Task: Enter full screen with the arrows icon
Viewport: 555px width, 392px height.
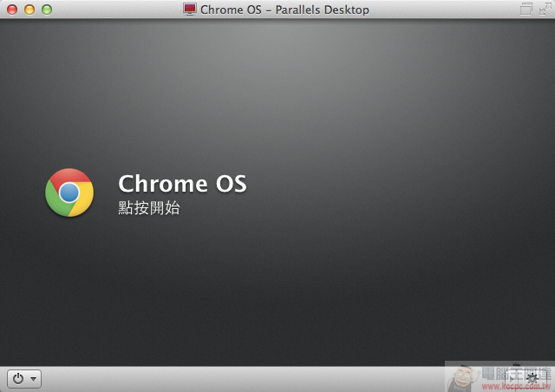Action: coord(545,10)
